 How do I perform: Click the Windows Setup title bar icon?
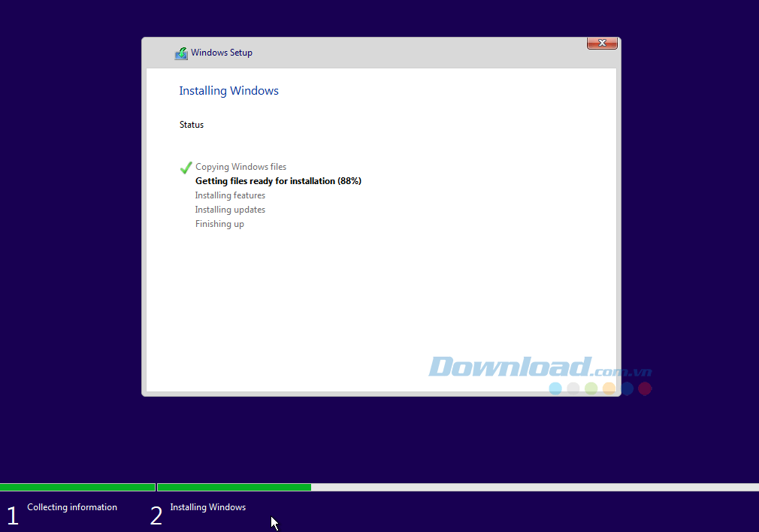[x=181, y=53]
